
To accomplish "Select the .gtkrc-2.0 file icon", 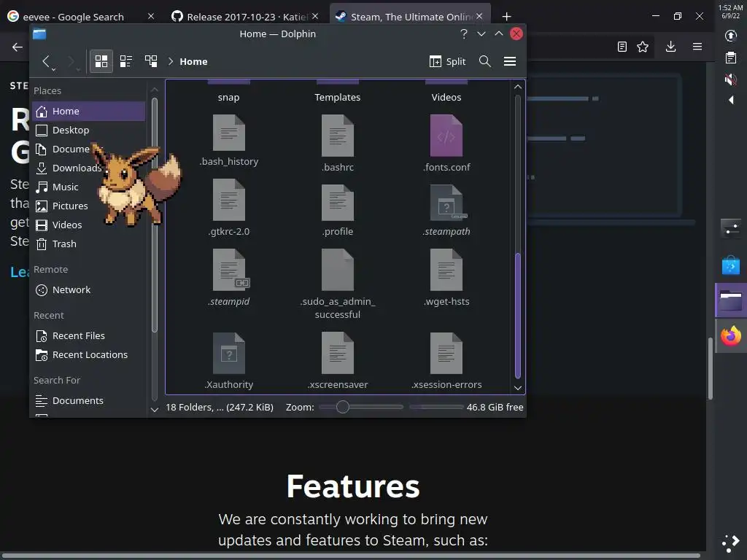I will [x=229, y=200].
